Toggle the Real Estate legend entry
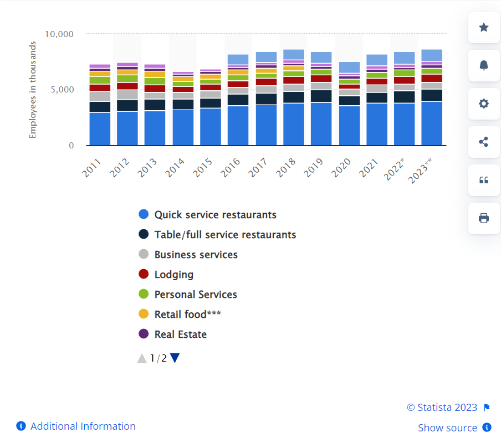 click(180, 334)
